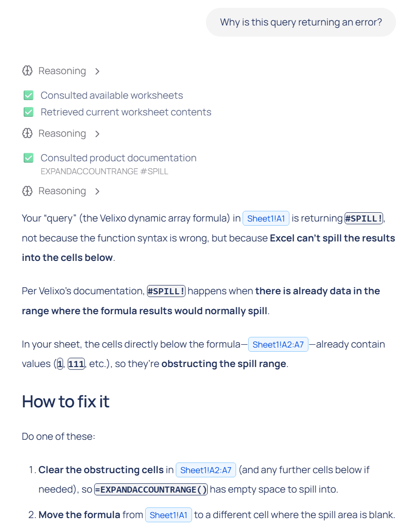
Task: Click the brain icon beside the topmost Reasoning
Action: tap(27, 71)
